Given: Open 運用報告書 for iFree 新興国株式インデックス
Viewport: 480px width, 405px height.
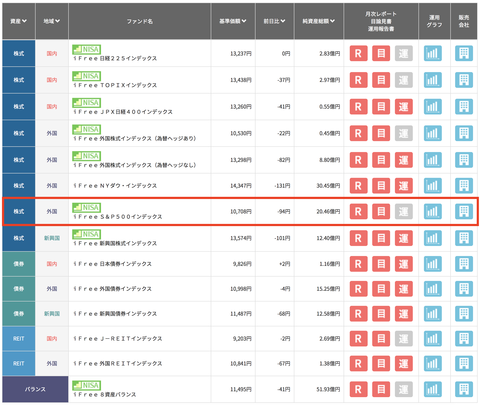Looking at the screenshot, I should click(x=404, y=238).
